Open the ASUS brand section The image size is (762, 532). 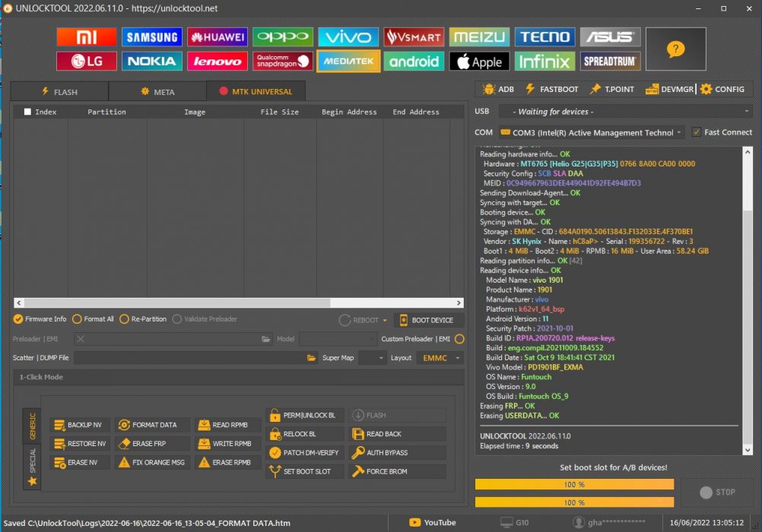[x=611, y=37]
